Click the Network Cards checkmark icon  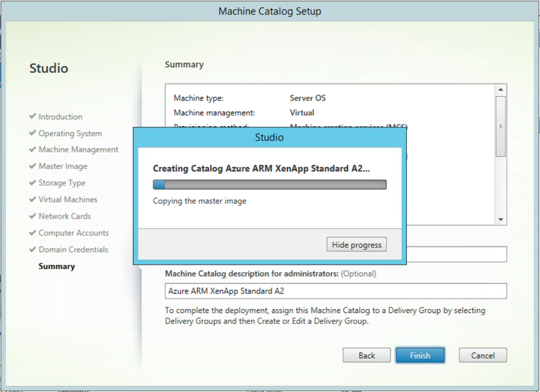[33, 216]
